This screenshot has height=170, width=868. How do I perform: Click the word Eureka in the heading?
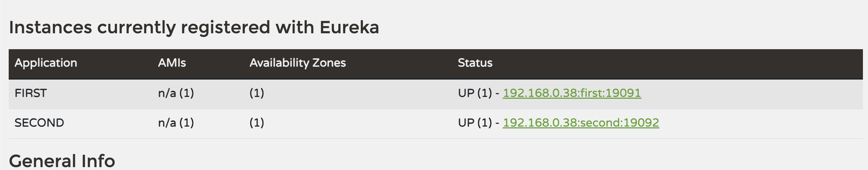click(x=349, y=27)
